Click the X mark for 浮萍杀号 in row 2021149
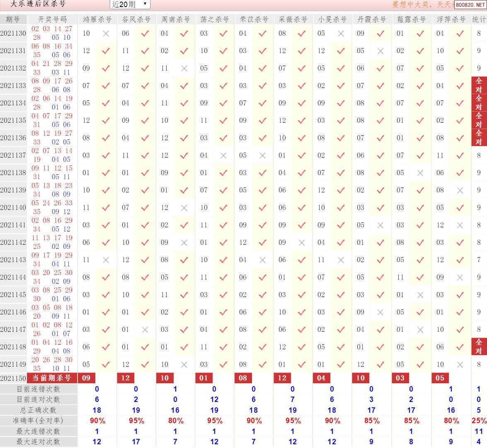This screenshot has height=448, width=487. [460, 364]
